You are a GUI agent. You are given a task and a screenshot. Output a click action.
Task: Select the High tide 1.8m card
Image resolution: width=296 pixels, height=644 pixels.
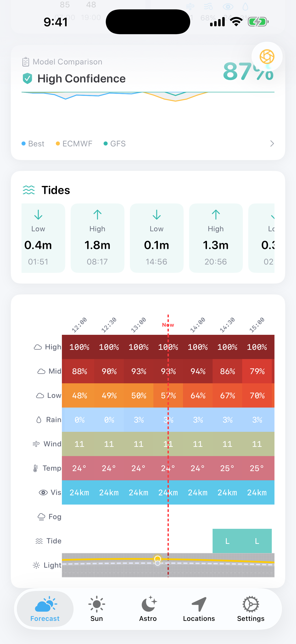97,238
